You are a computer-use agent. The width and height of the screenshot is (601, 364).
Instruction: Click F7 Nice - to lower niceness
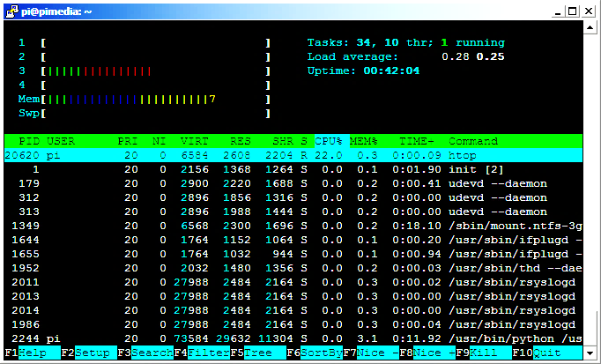371,353
